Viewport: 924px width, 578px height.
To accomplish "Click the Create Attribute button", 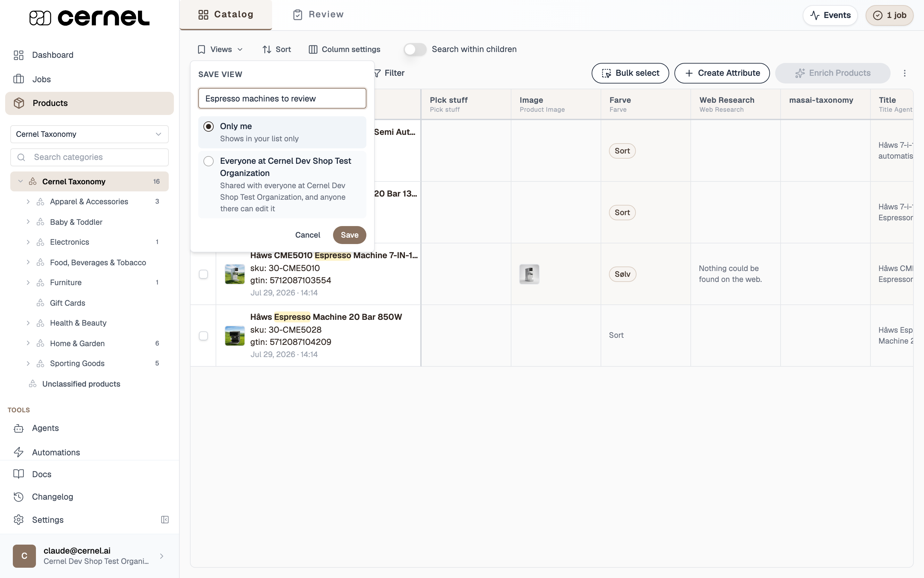I will 722,73.
